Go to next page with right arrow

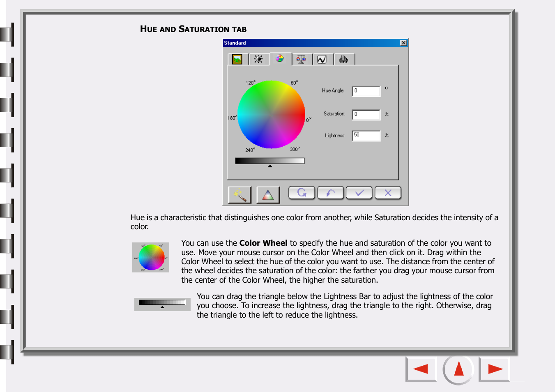[495, 369]
